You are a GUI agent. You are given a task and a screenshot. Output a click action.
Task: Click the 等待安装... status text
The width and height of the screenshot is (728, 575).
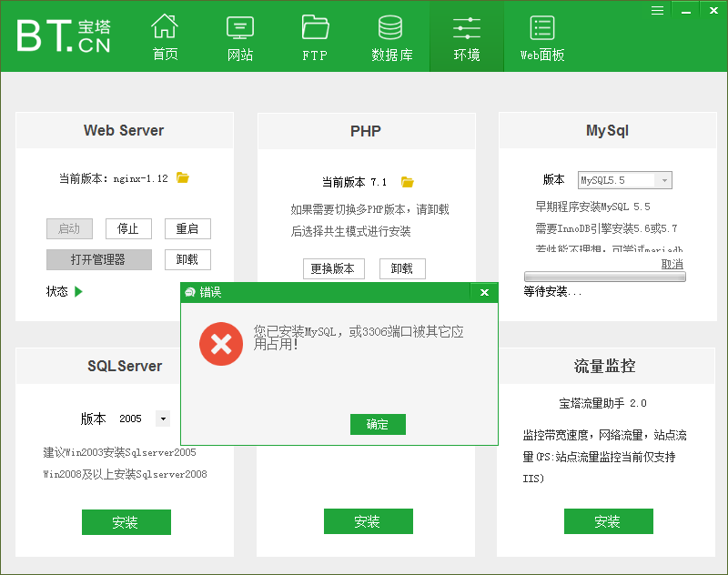552,291
